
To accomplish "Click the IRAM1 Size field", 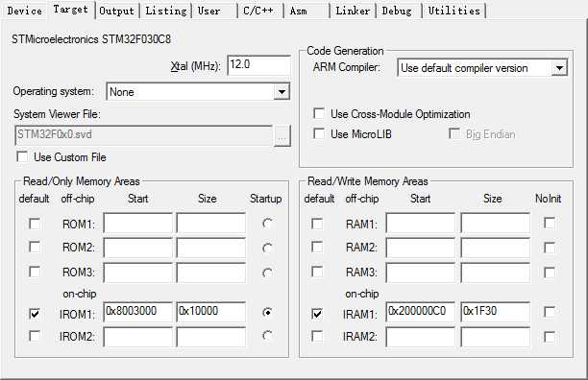I will (x=496, y=312).
